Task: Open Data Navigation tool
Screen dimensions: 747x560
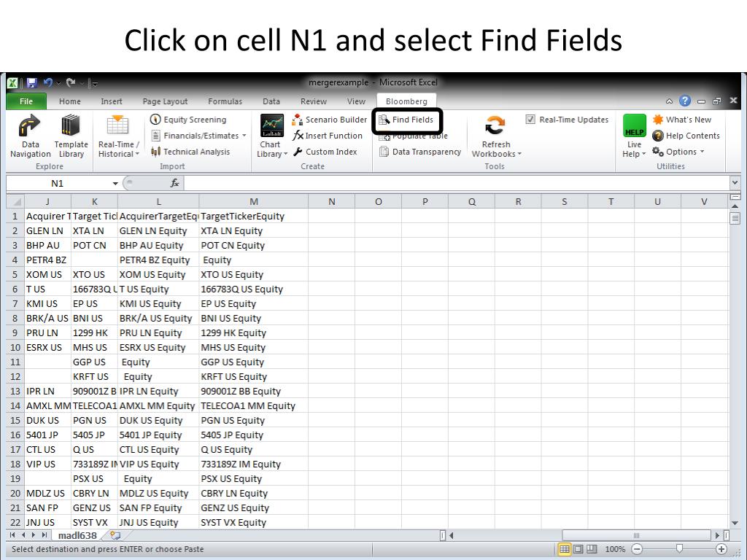Action: click(x=31, y=136)
